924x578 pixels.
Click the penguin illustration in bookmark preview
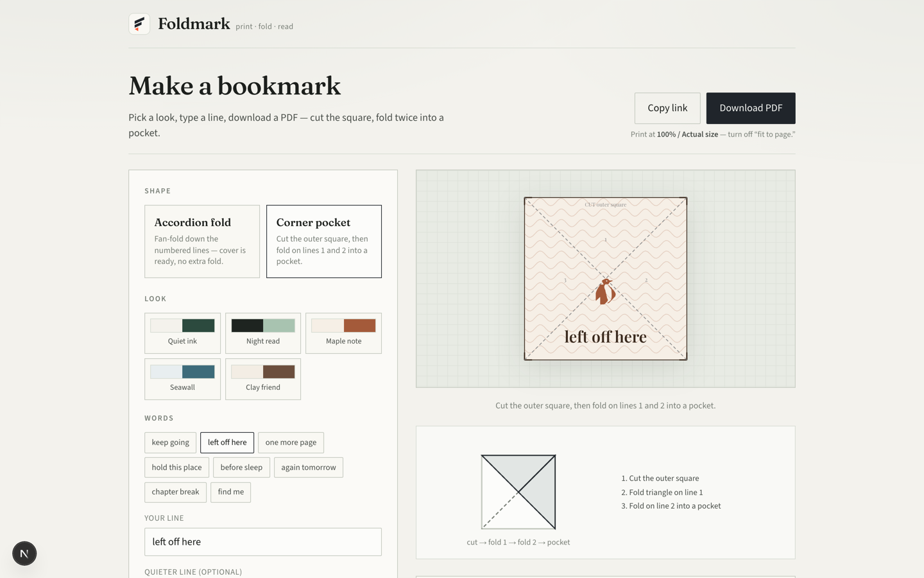tap(605, 292)
